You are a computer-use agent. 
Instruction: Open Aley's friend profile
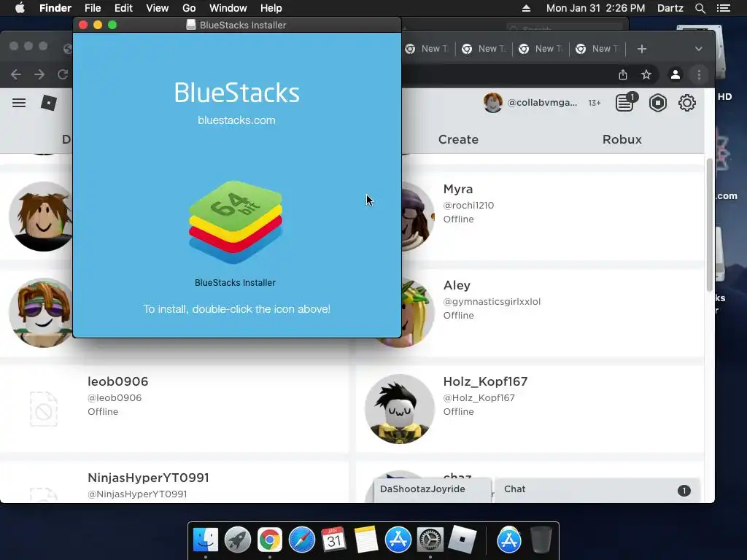[457, 285]
